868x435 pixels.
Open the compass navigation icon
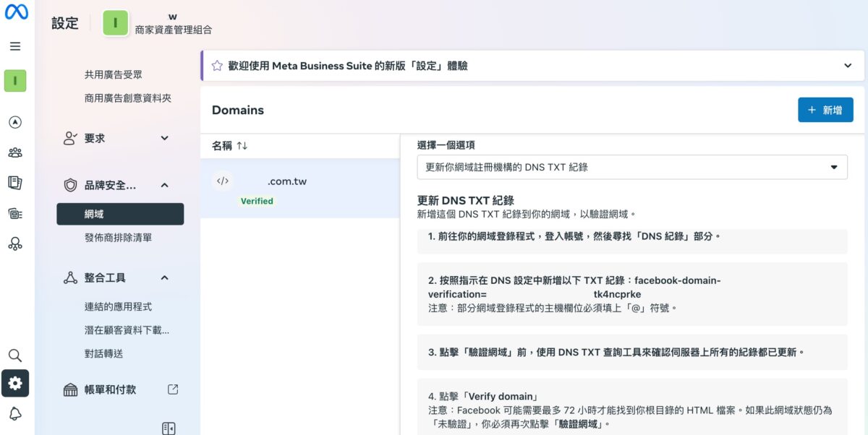[15, 122]
